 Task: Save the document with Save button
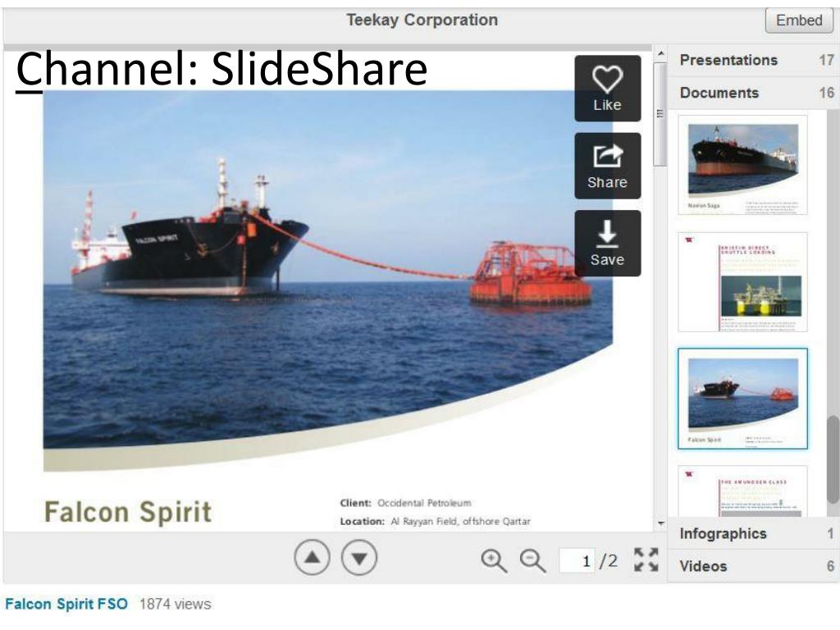tap(608, 243)
